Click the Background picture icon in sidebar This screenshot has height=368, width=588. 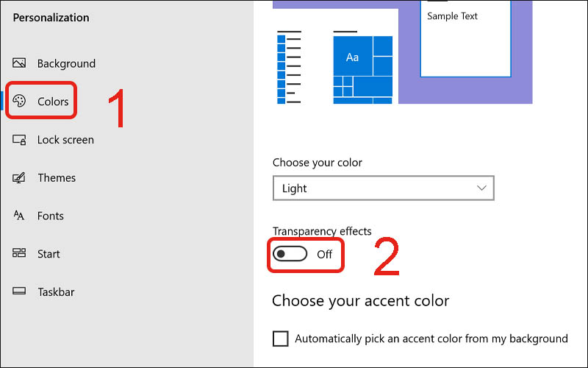coord(20,63)
